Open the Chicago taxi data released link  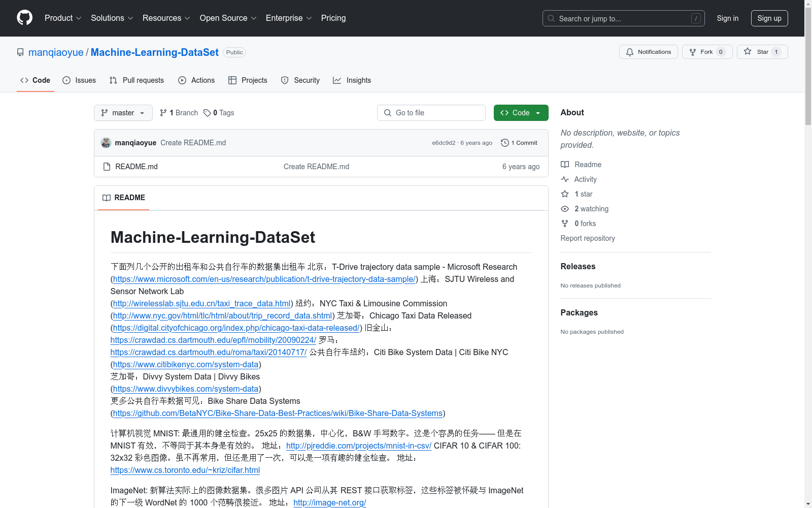coord(236,328)
